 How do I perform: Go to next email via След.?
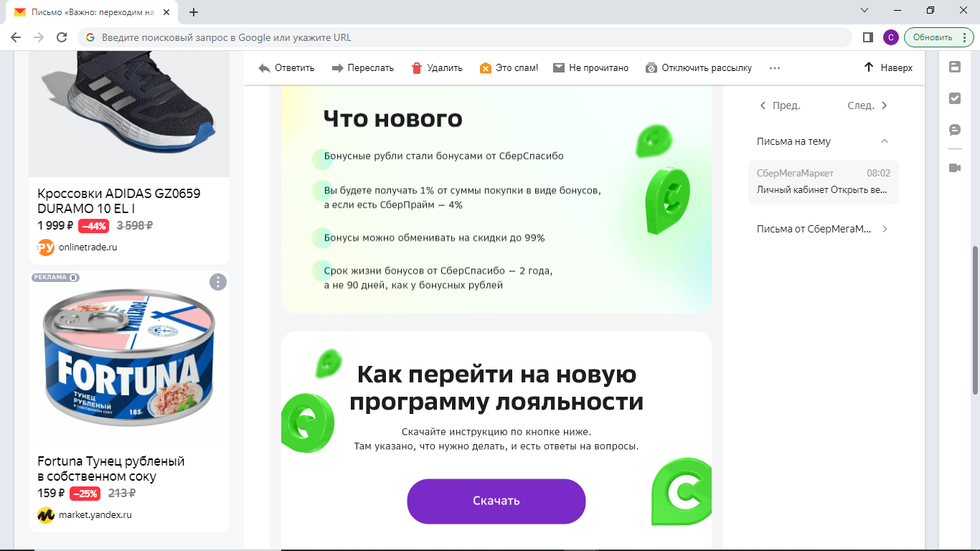[868, 105]
